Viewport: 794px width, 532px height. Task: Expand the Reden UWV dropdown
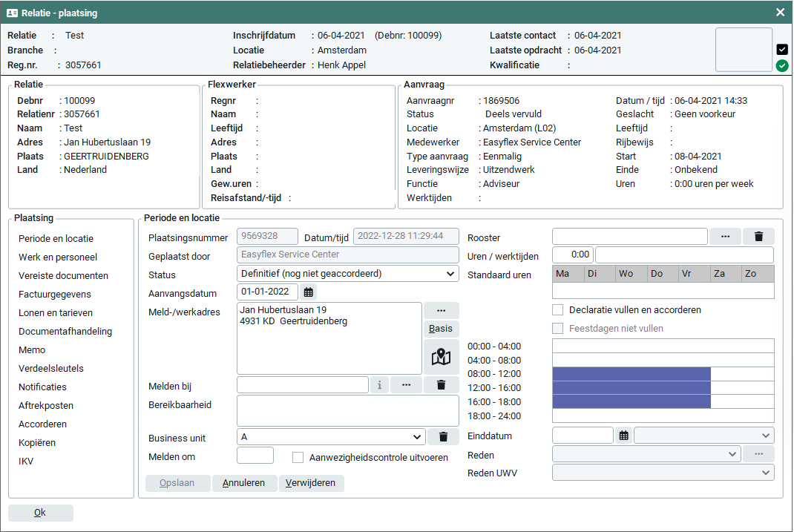point(663,473)
